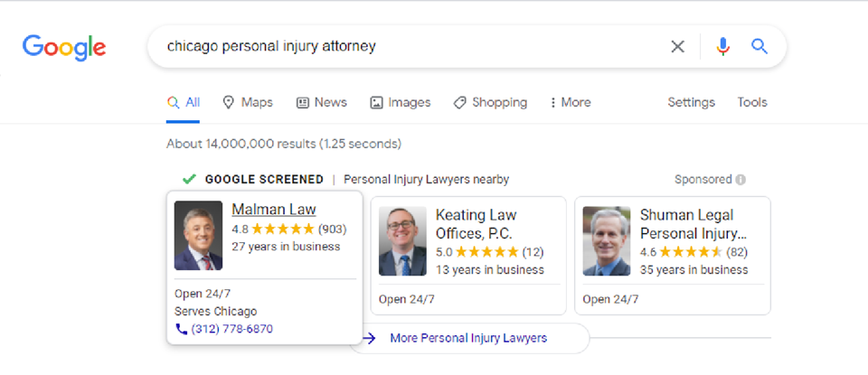Viewport: 868px width, 375px height.
Task: Go to the Shopping tab
Action: (x=490, y=102)
